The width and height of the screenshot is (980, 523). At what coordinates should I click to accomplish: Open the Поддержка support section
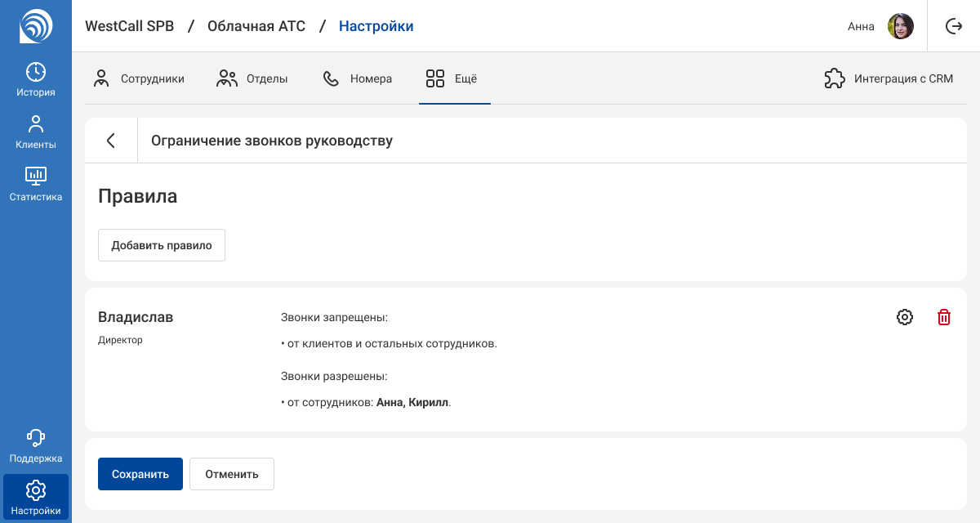point(36,446)
